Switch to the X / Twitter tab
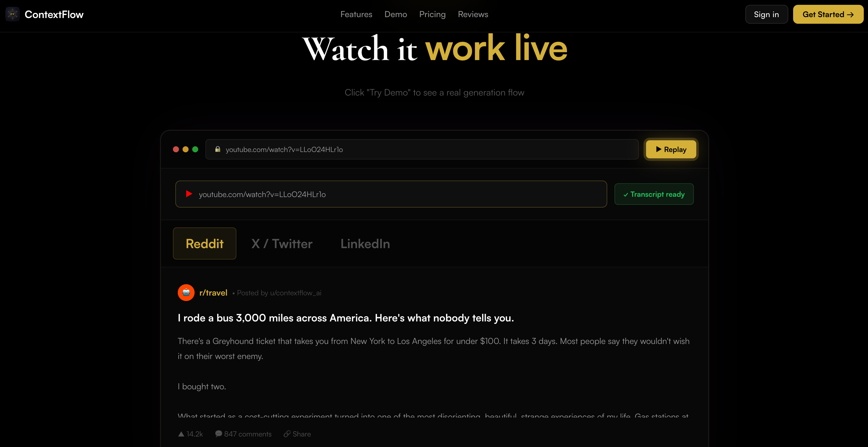Screen dimensions: 868x447 (282, 244)
